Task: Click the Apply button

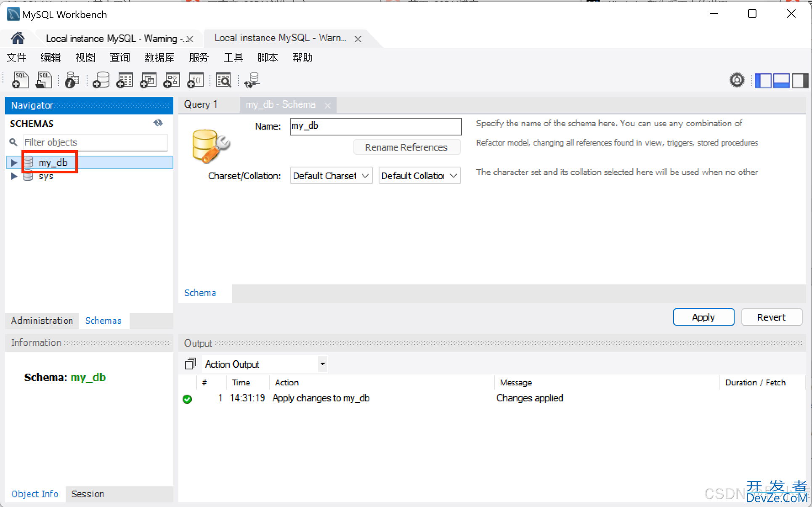Action: point(703,317)
